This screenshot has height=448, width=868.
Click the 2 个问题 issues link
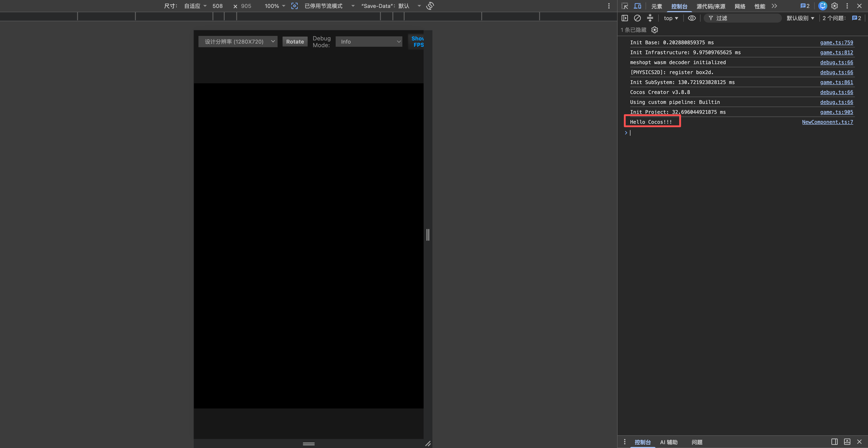click(x=842, y=18)
